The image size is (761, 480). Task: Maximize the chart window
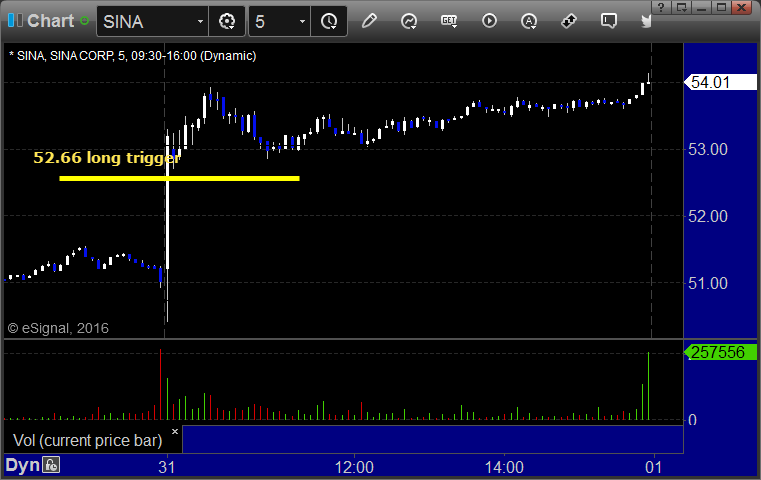click(x=722, y=7)
